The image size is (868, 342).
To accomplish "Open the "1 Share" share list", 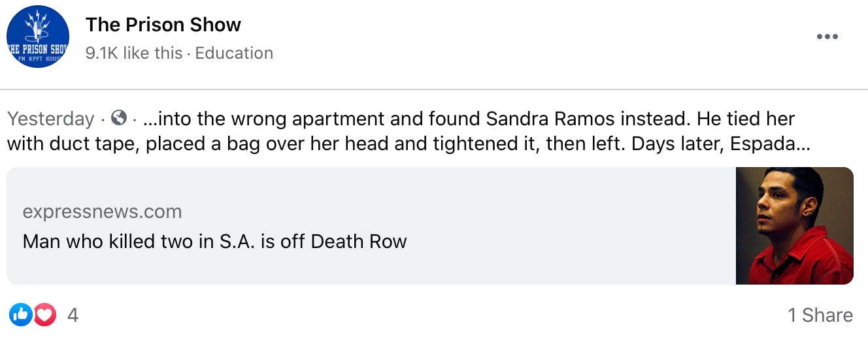I will coord(820,315).
